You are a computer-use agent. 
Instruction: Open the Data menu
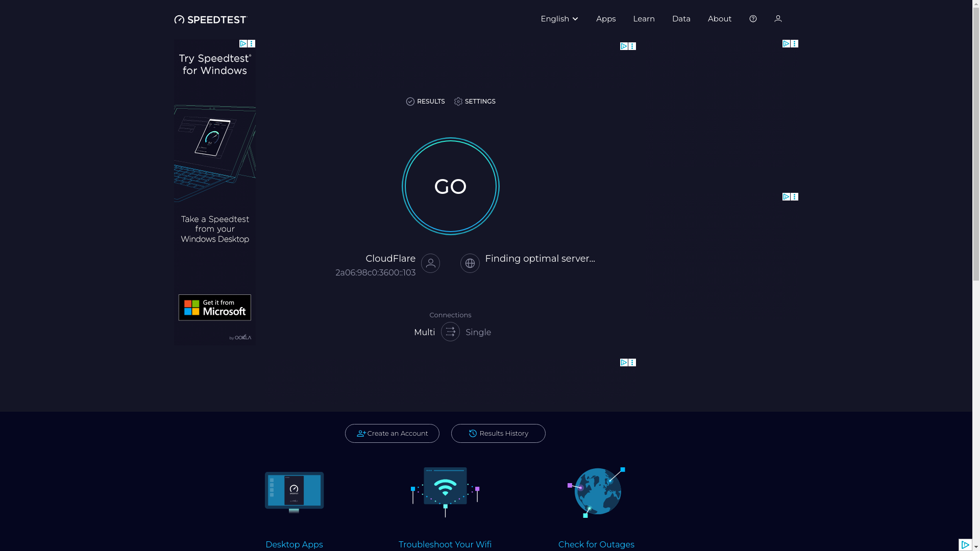(x=681, y=19)
